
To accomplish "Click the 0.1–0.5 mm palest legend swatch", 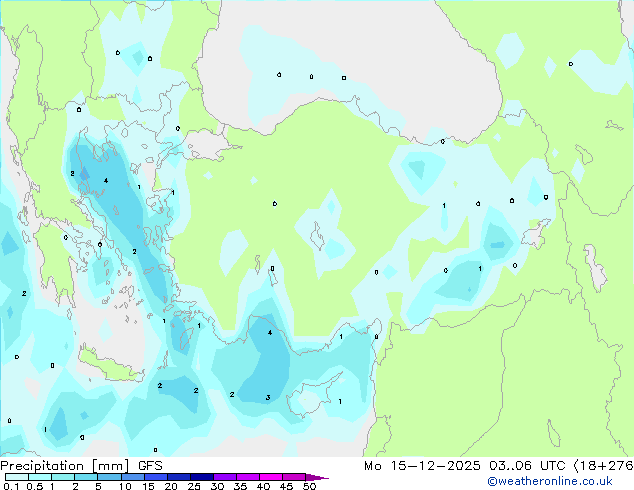I will point(17,477).
